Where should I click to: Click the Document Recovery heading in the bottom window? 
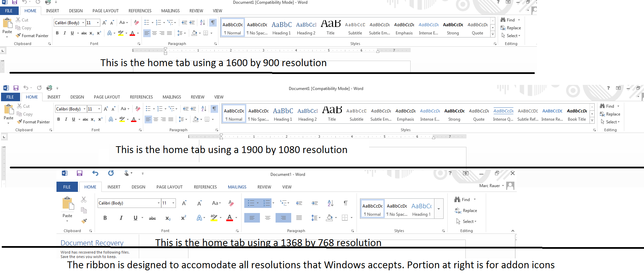92,243
